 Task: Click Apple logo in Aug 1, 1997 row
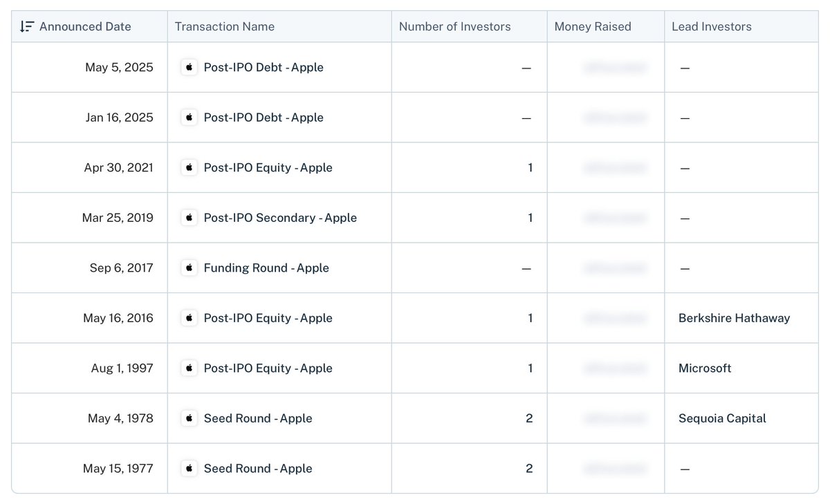[189, 368]
